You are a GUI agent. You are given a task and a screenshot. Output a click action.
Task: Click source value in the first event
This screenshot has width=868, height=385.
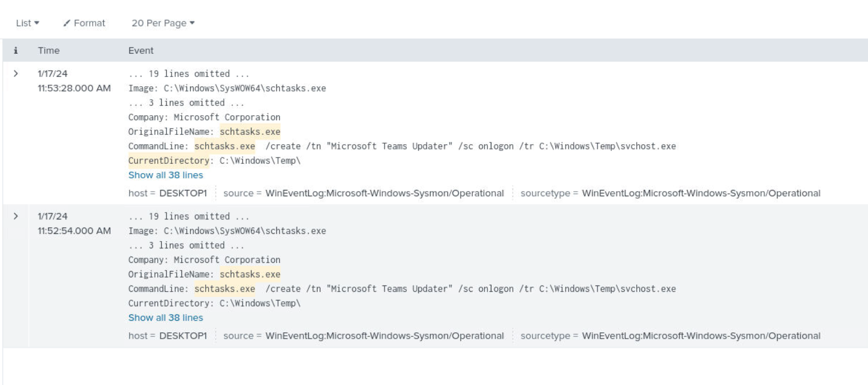pos(384,193)
